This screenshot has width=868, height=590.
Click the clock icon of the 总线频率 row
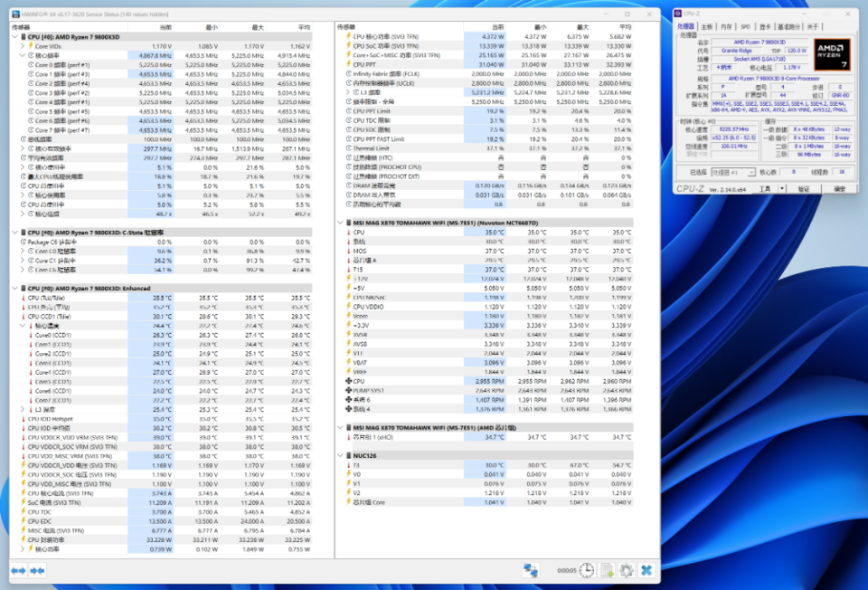(24, 139)
